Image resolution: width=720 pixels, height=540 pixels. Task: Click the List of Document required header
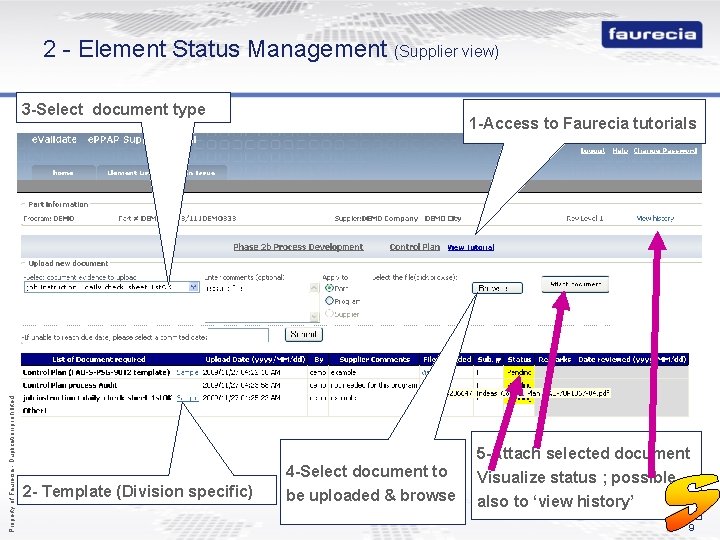click(99, 360)
